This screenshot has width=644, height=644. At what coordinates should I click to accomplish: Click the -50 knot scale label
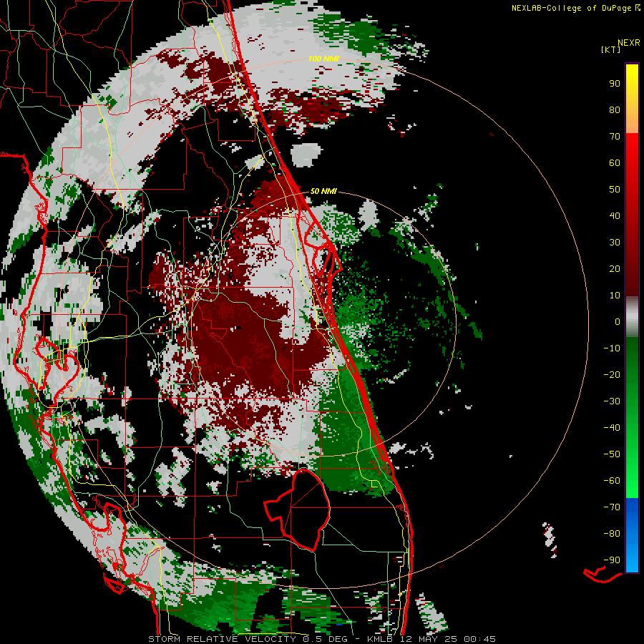[x=612, y=454]
